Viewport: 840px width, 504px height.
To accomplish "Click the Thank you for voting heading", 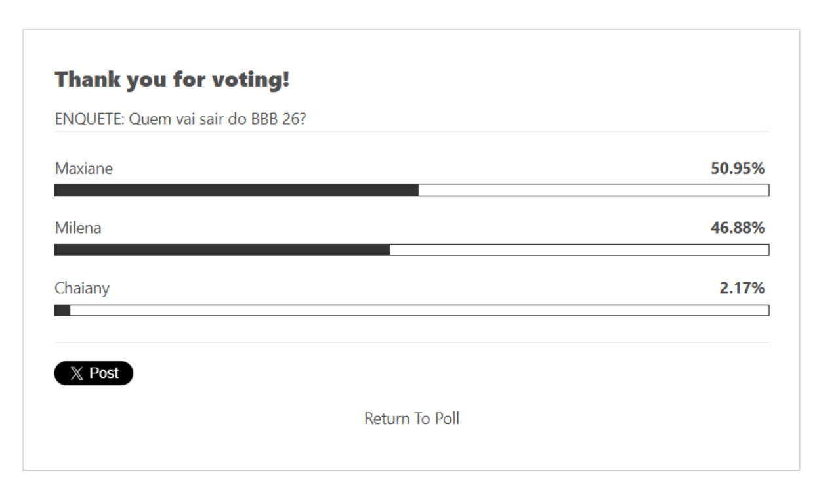I will (x=172, y=80).
